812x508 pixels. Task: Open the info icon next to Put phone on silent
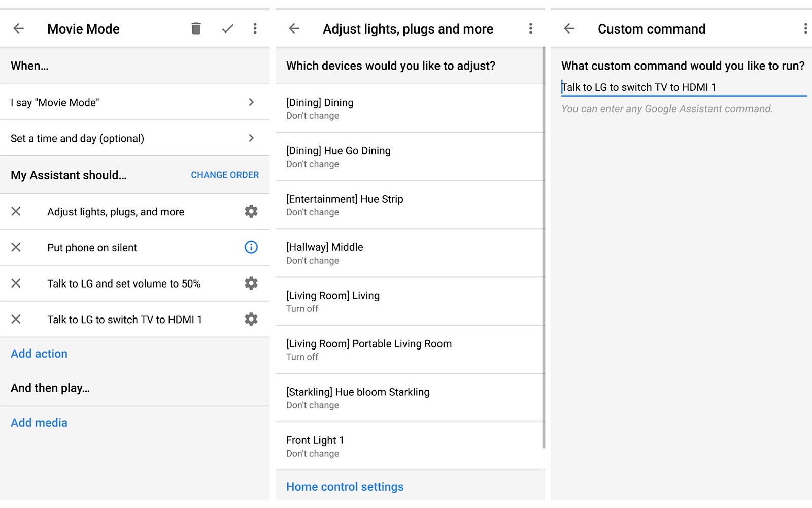point(251,247)
